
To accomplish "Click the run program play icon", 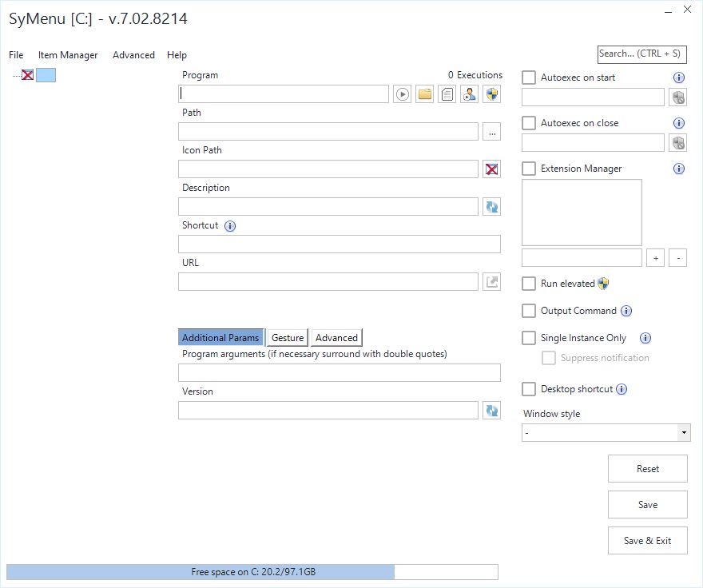I will 402,94.
